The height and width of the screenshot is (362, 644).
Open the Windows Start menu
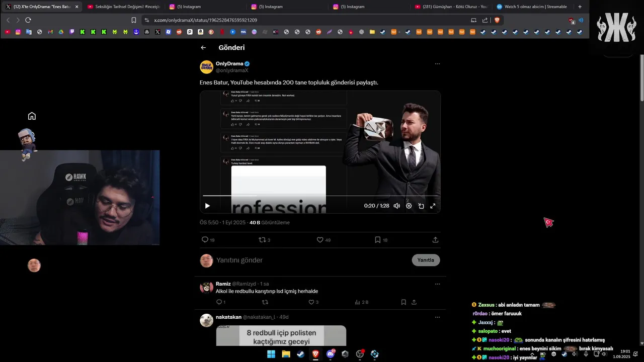pos(271,354)
